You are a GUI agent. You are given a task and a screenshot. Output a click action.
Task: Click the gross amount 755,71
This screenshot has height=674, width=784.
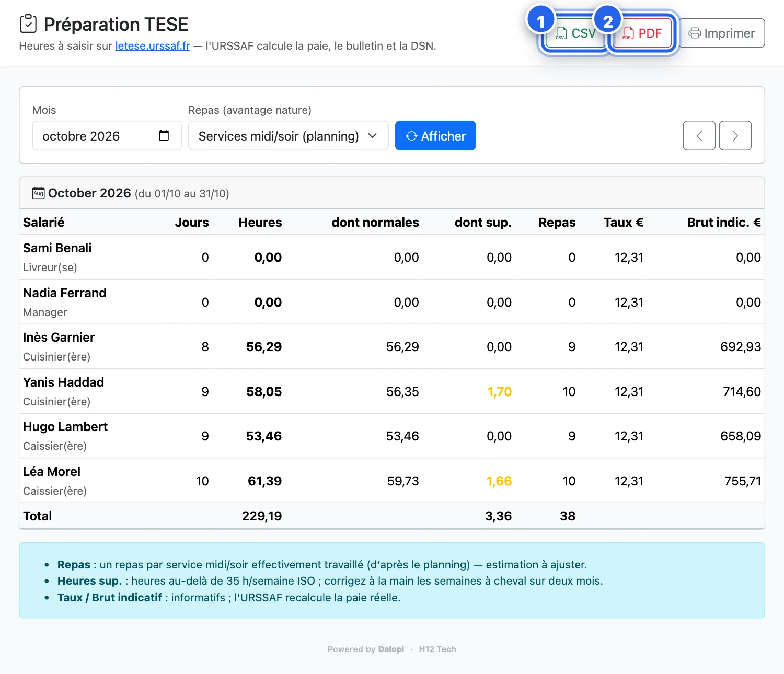(743, 481)
